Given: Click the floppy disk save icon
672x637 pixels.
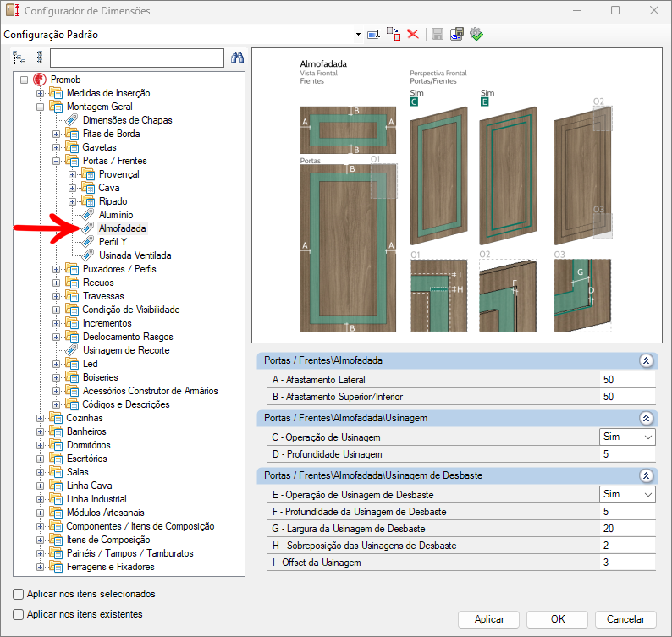Looking at the screenshot, I should (438, 34).
